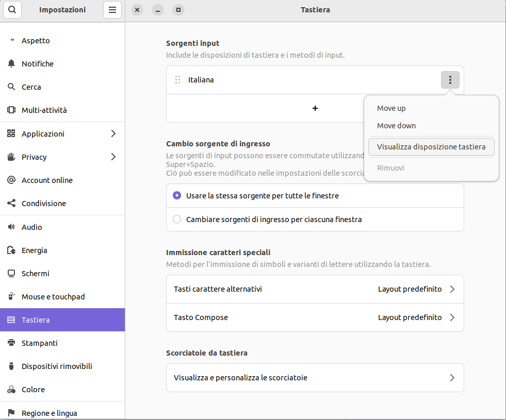Click the Cerca magnifier icon in sidebar

[11, 87]
